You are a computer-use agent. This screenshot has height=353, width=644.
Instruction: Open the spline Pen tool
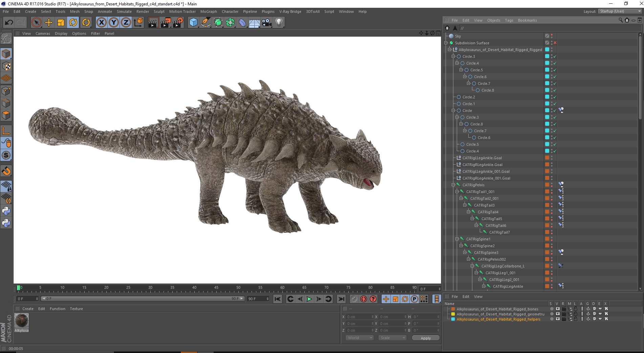[x=206, y=23]
